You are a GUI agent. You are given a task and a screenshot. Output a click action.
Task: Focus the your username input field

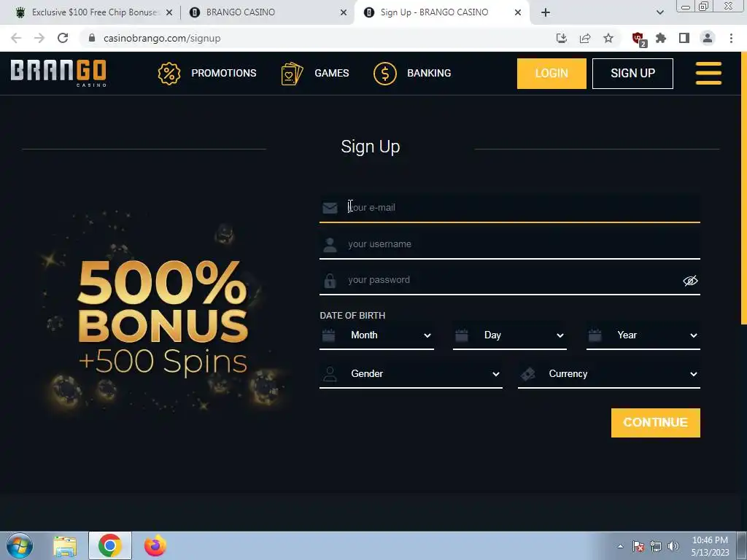pyautogui.click(x=510, y=244)
